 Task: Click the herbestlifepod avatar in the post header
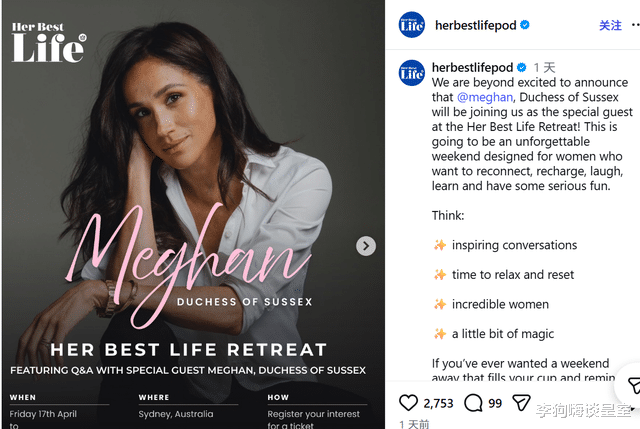(412, 25)
